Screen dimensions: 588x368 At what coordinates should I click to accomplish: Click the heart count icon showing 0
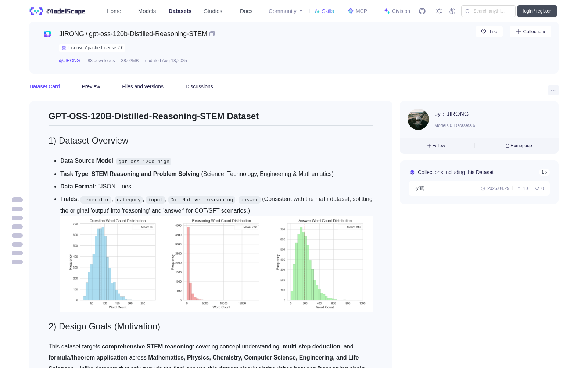[537, 188]
